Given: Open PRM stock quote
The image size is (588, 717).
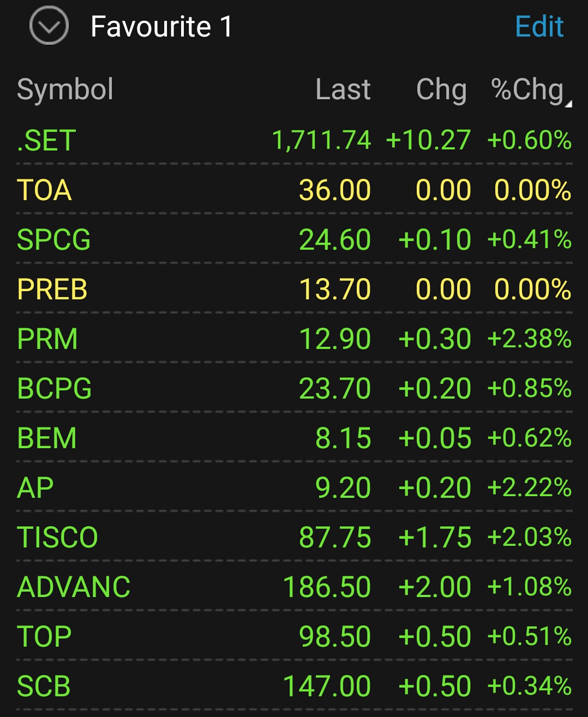Looking at the screenshot, I should [x=47, y=339].
